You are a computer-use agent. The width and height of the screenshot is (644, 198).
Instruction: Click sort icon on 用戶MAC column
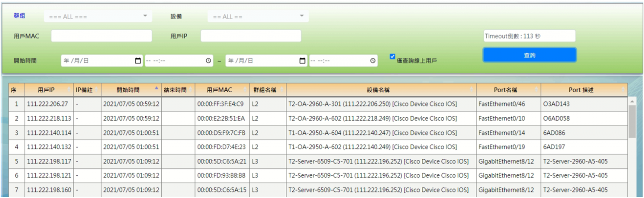[x=245, y=90]
